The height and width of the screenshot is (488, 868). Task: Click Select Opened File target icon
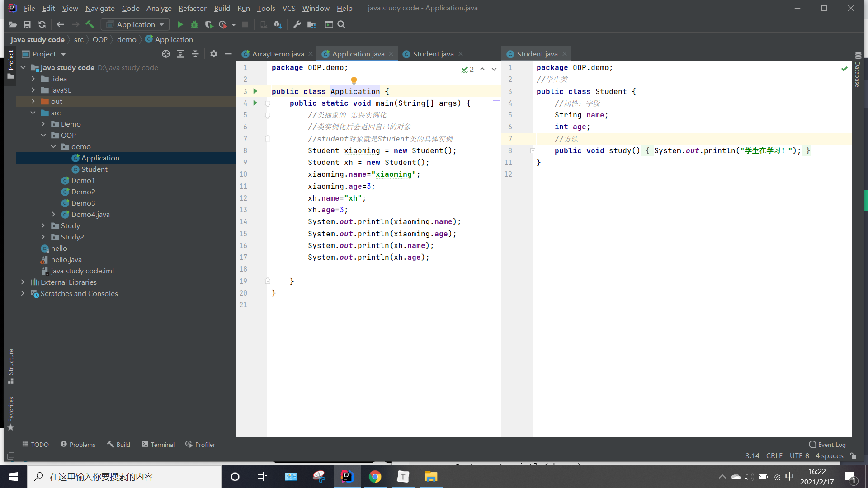point(166,54)
